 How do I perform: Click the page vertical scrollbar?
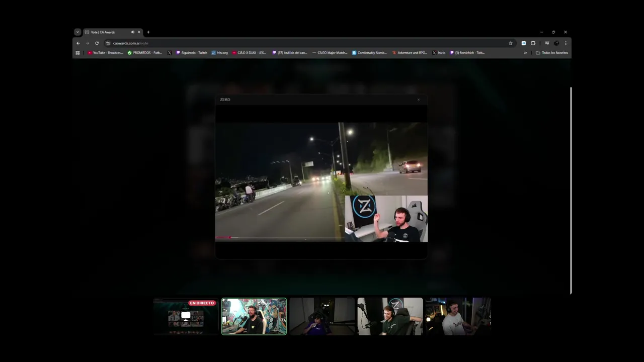tap(571, 191)
